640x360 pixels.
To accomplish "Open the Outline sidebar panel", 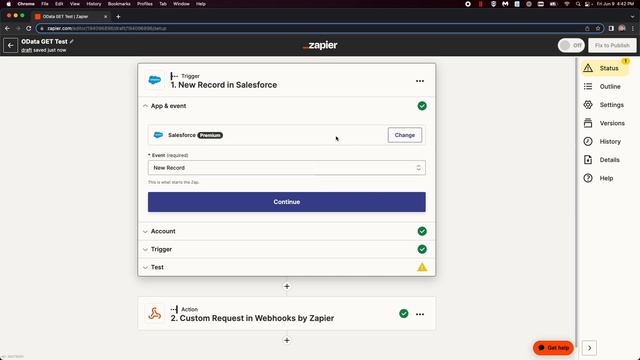I will 602,87.
